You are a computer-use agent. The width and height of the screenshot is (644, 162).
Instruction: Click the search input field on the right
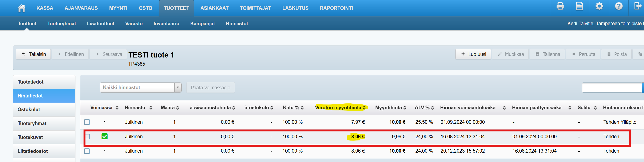click(x=612, y=88)
